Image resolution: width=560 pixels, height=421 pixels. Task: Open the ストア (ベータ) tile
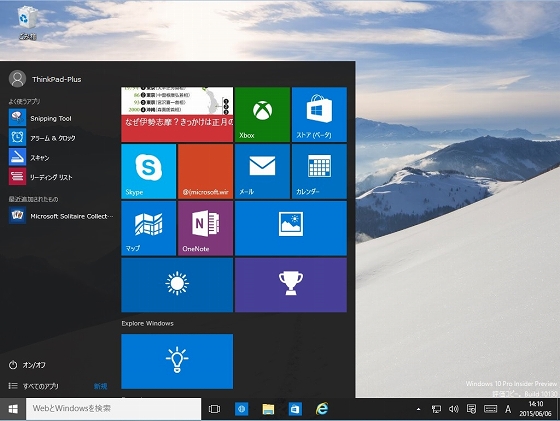point(319,115)
